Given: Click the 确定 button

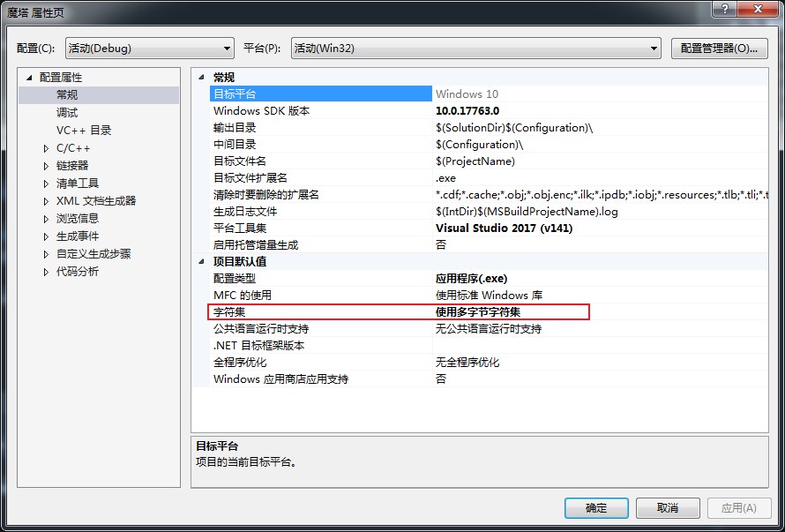Looking at the screenshot, I should tap(596, 508).
